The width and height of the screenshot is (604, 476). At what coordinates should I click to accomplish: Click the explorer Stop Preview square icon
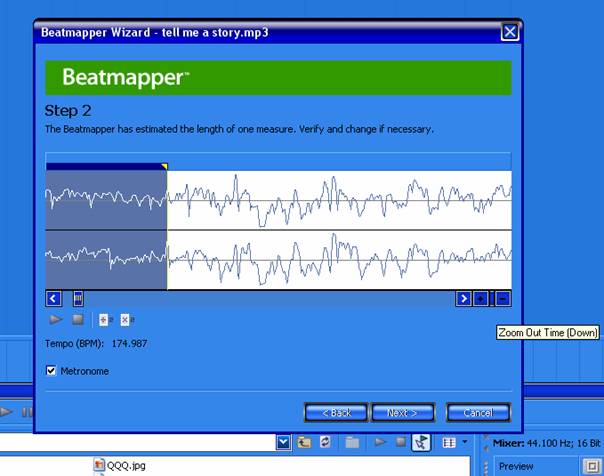tap(400, 442)
